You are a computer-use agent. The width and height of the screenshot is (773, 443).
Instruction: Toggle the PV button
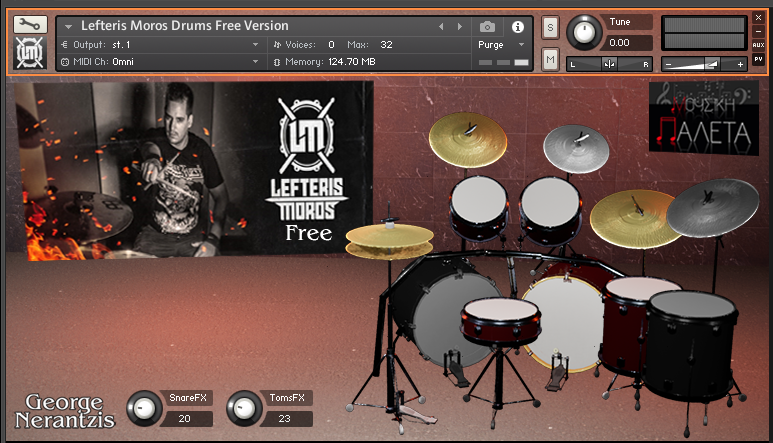point(758,59)
